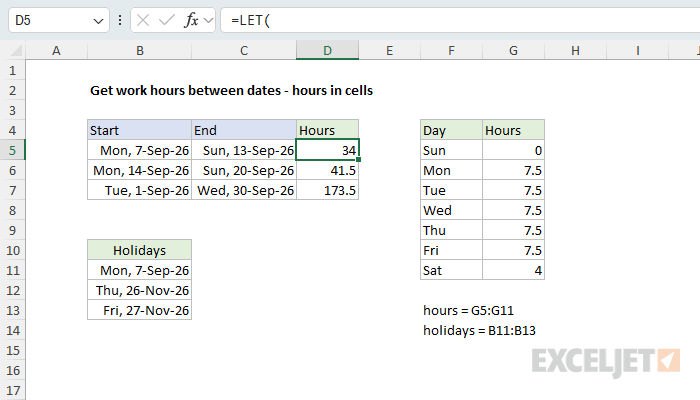Click the 'Start' header cell
The width and height of the screenshot is (700, 400).
click(x=140, y=130)
